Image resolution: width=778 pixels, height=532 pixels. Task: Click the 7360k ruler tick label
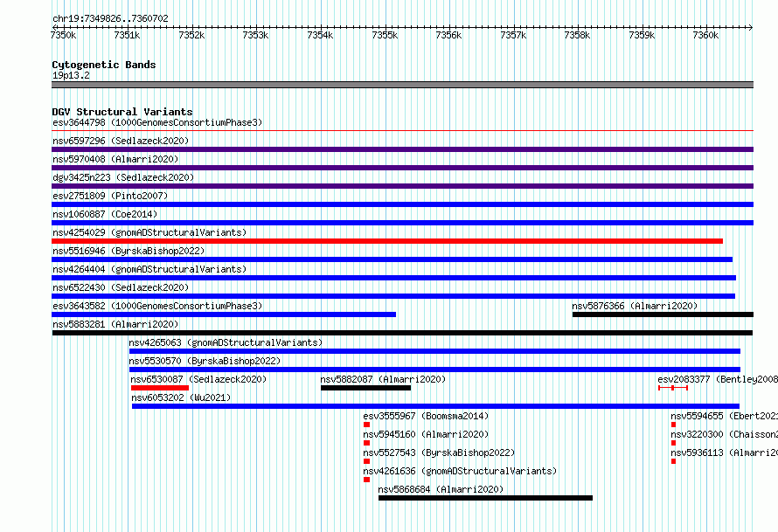(705, 35)
